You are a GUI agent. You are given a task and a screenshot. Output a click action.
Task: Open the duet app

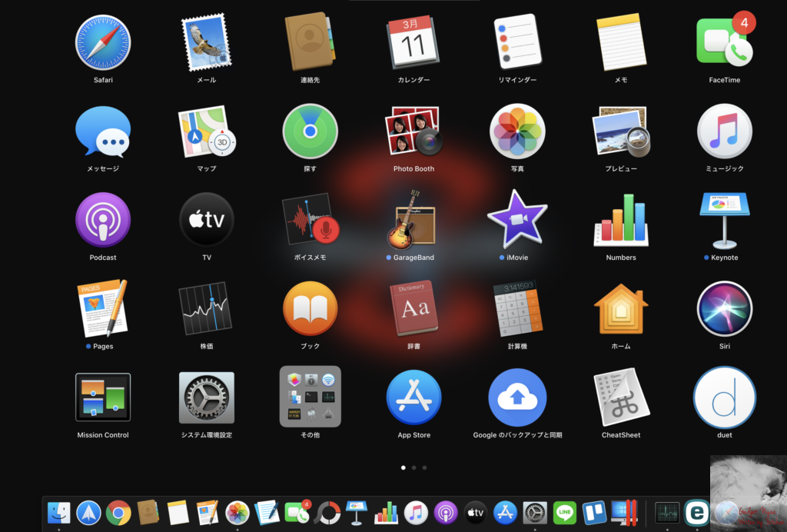724,397
